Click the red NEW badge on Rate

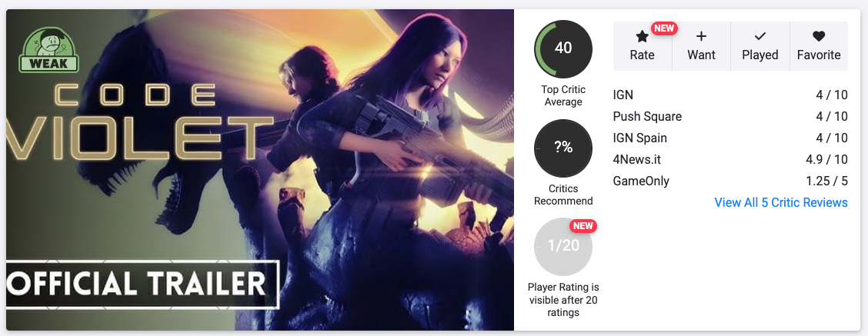tap(664, 28)
